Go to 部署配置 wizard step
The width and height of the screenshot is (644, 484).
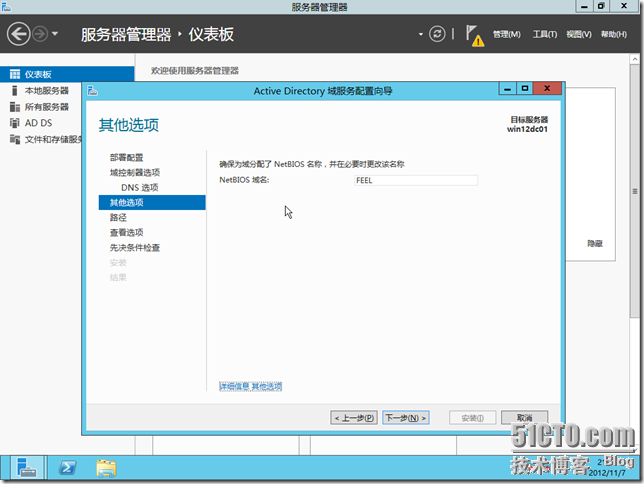click(x=126, y=157)
